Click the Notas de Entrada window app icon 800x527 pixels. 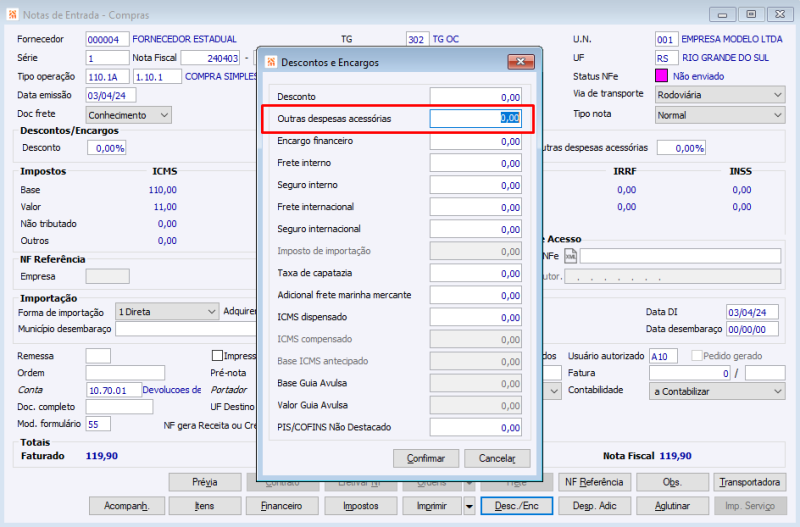click(x=13, y=14)
